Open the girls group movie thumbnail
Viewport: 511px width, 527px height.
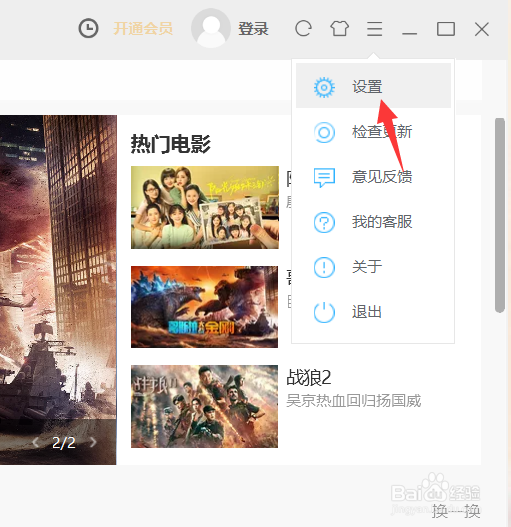click(205, 207)
